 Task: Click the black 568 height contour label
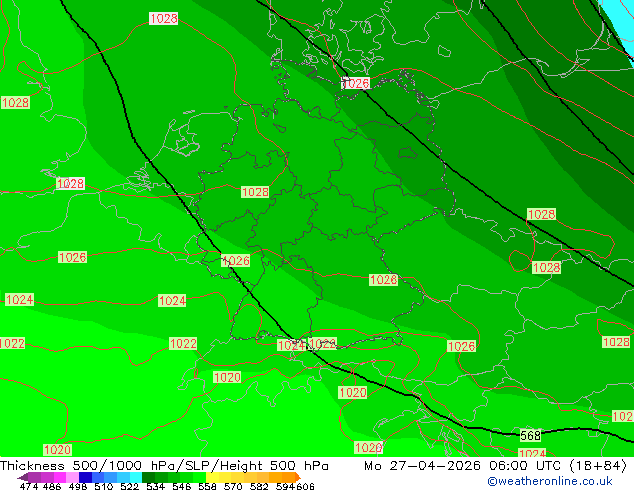coord(530,435)
